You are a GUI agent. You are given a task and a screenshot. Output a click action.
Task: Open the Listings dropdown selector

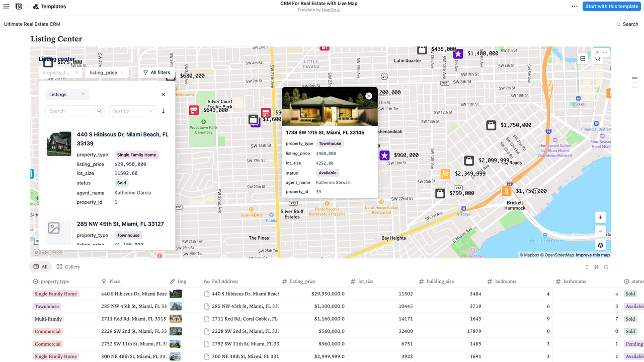pyautogui.click(x=67, y=94)
